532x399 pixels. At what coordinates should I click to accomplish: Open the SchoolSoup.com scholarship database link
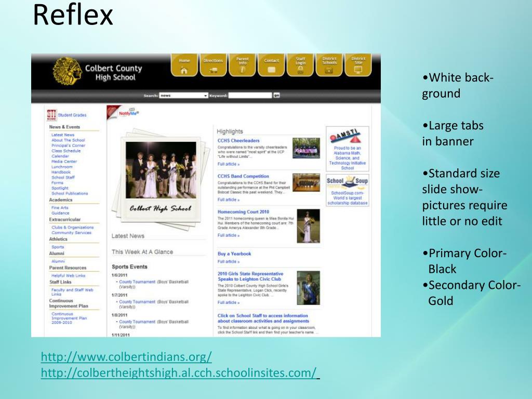click(348, 198)
